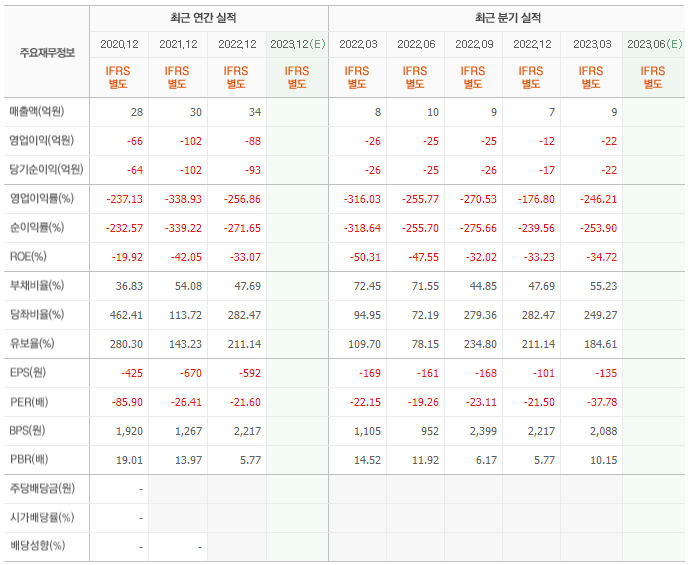The height and width of the screenshot is (565, 691).
Task: Select the 순이익률(%) row label
Action: coord(37,227)
